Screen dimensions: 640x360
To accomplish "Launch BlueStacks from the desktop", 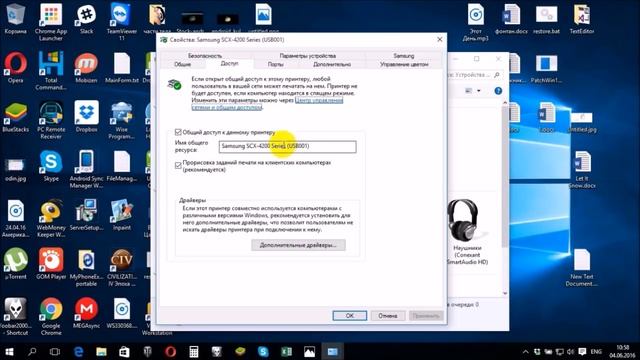I will click(16, 117).
